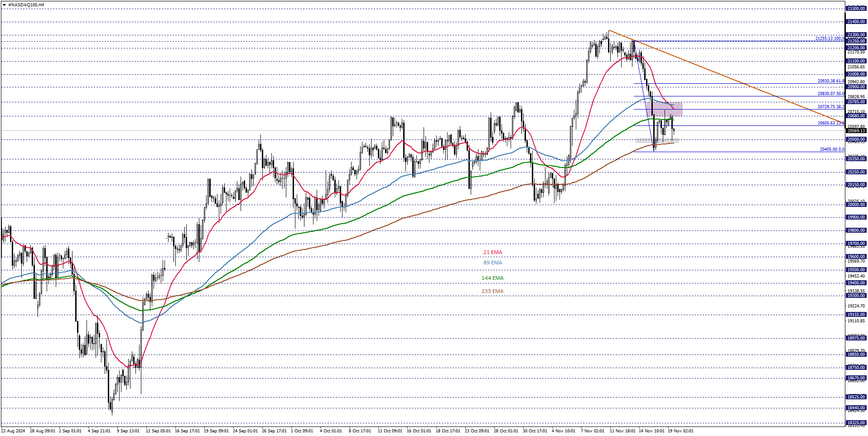This screenshot has height=436, width=868.
Task: Select the 20405.00 0.0 Fibonacci level label
Action: click(x=832, y=149)
